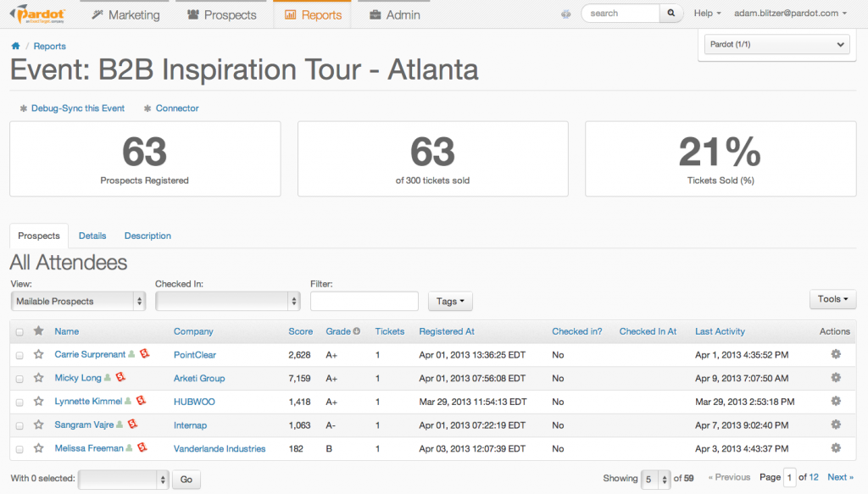Expand the Pardot (1/1) selector

[x=776, y=43]
